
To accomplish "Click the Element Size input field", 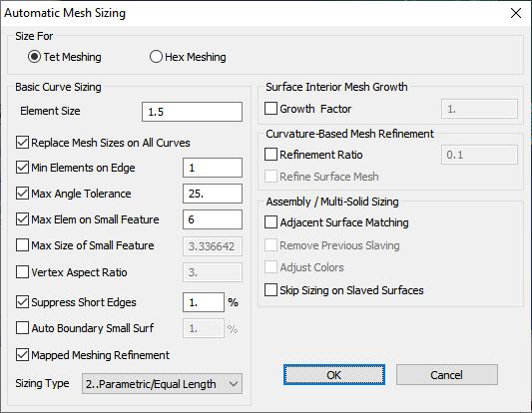I will [192, 112].
